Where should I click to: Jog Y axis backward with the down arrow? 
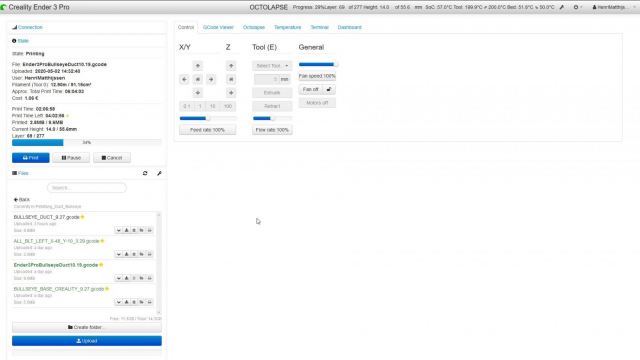[x=198, y=93]
